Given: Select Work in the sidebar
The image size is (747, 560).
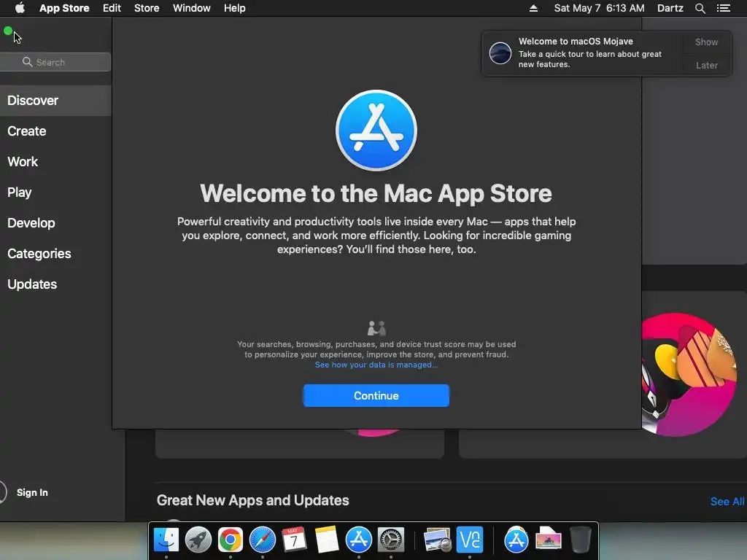Looking at the screenshot, I should coord(55,162).
